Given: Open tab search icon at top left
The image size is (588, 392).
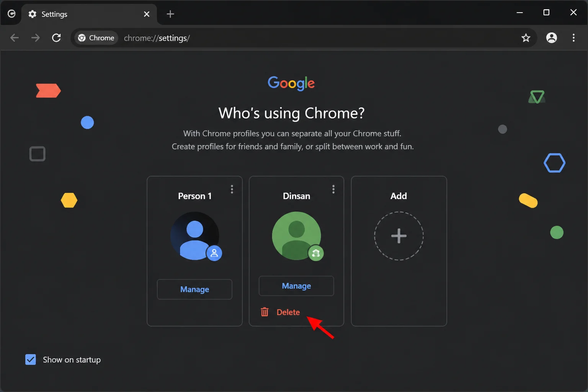Looking at the screenshot, I should click(x=11, y=14).
